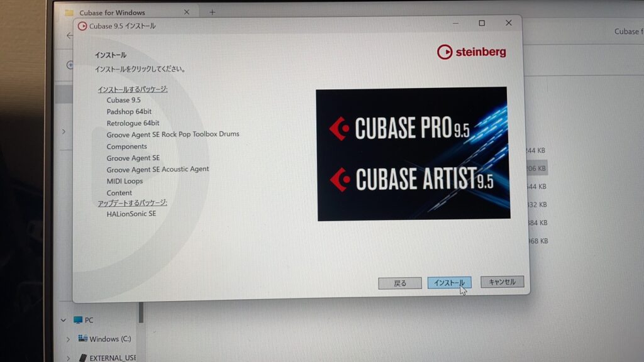This screenshot has height=362, width=644.
Task: Close the 'Cubase for Windows' Explorer tab
Action: [186, 13]
